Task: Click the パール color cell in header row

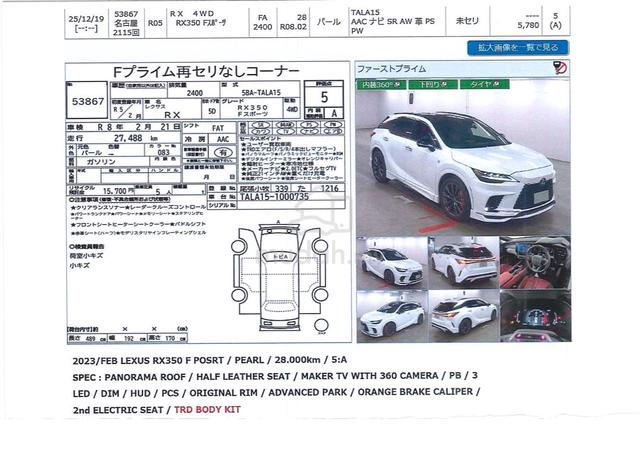Action: tap(329, 22)
